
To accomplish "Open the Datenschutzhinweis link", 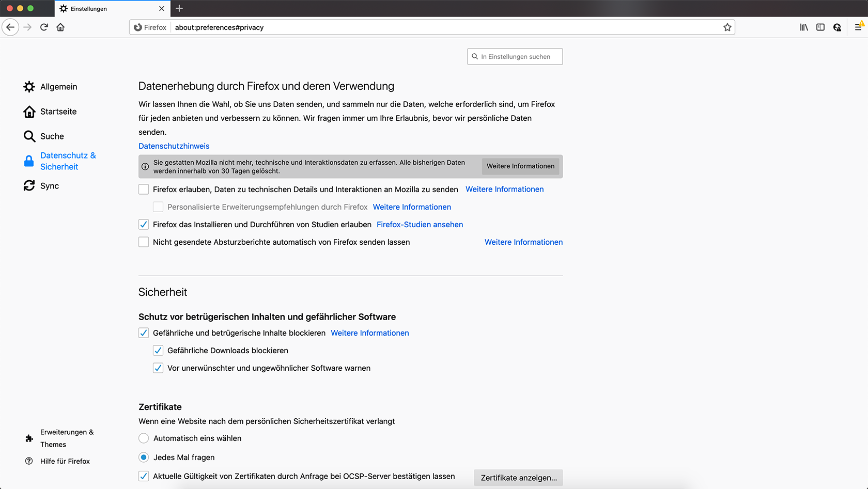I will (174, 146).
